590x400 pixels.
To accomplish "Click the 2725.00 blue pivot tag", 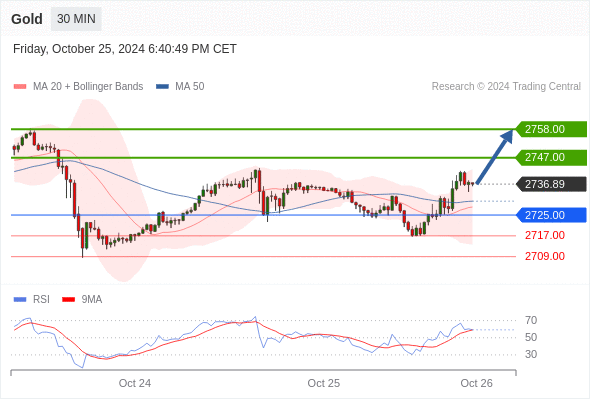I will (x=551, y=215).
